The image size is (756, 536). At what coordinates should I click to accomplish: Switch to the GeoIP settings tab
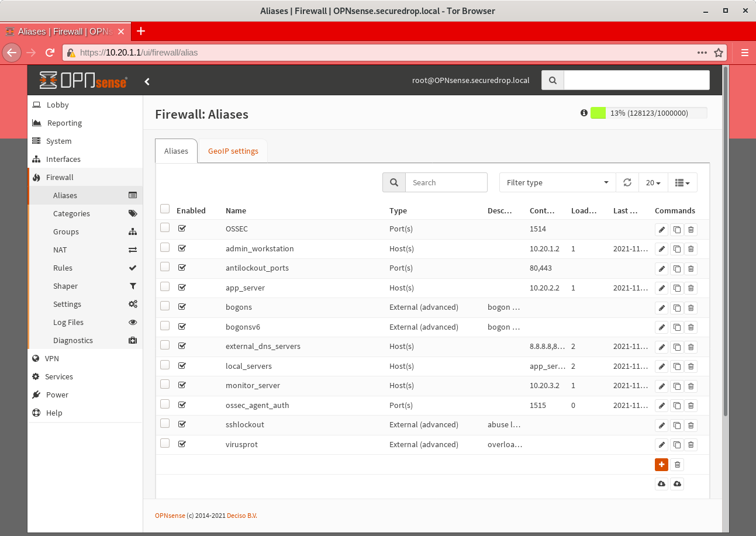coord(233,151)
